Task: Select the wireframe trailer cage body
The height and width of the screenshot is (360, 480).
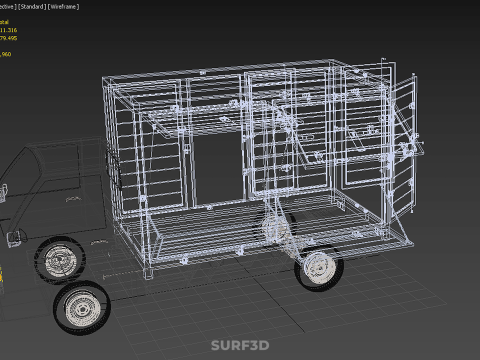Action: [x=247, y=167]
